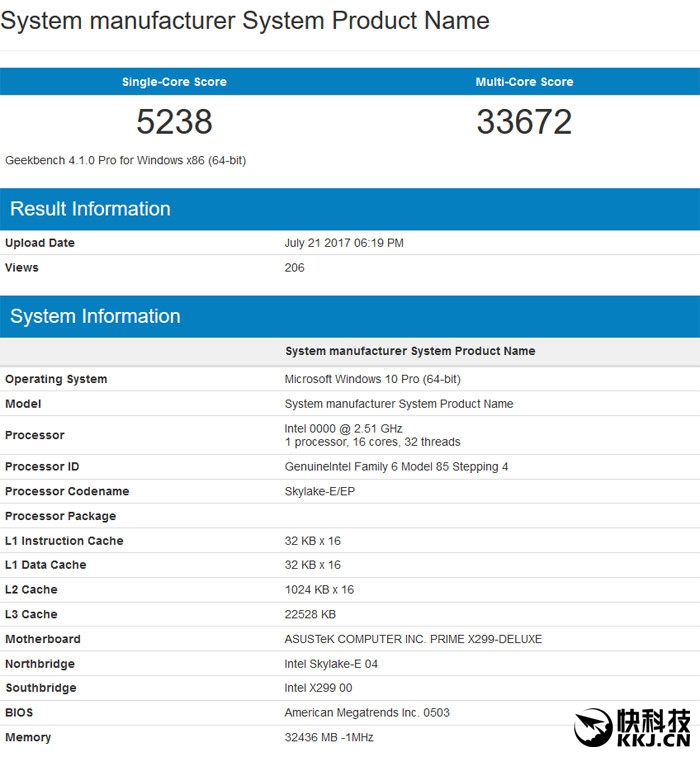700x757 pixels.
Task: Select the Multi-Core Score header
Action: pyautogui.click(x=524, y=82)
